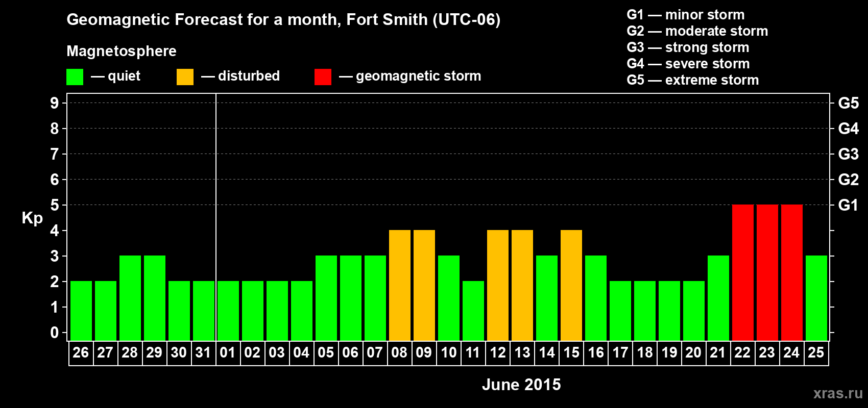Screen dimensions: 868x408
Task: Click the 'G2 — moderate storm' legend line
Action: [x=697, y=31]
